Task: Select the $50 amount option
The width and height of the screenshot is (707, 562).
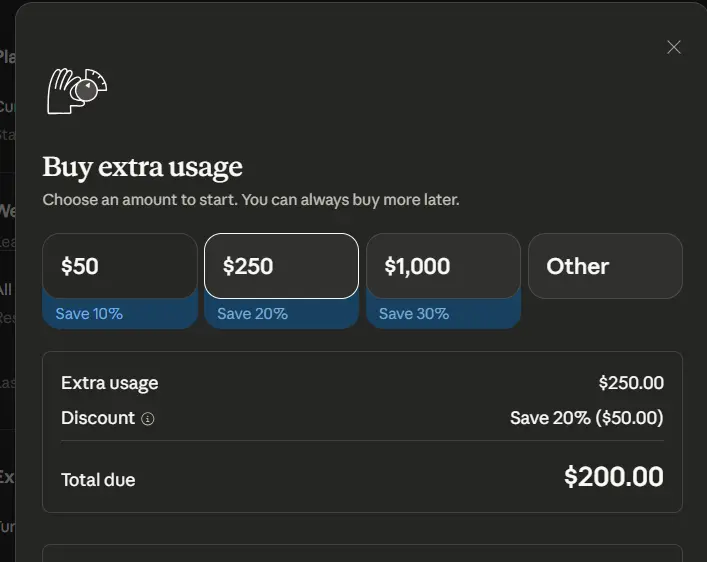Action: pyautogui.click(x=119, y=266)
